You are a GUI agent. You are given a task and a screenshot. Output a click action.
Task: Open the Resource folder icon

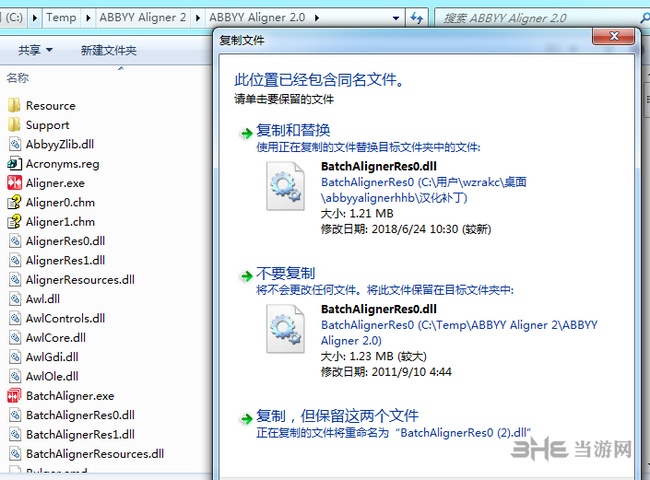14,105
